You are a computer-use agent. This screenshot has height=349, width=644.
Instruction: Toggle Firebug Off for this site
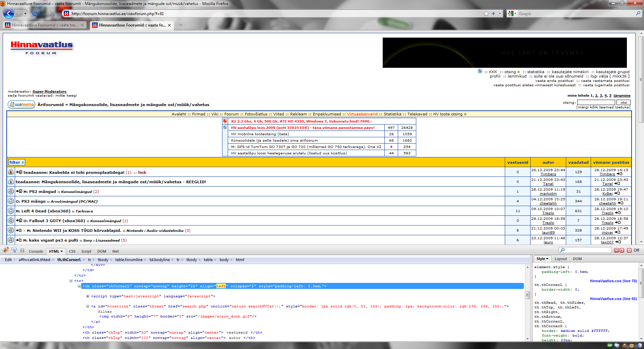(636, 250)
